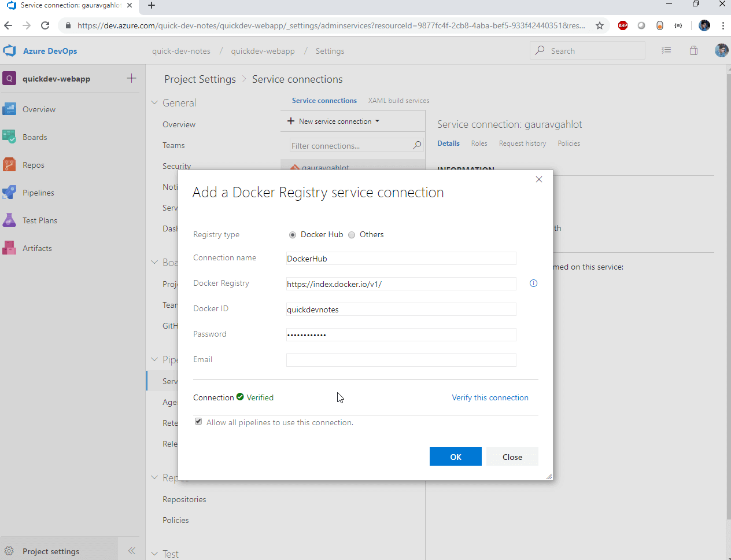The image size is (731, 560).
Task: Open Boards hub icon in sidebar
Action: tap(9, 137)
